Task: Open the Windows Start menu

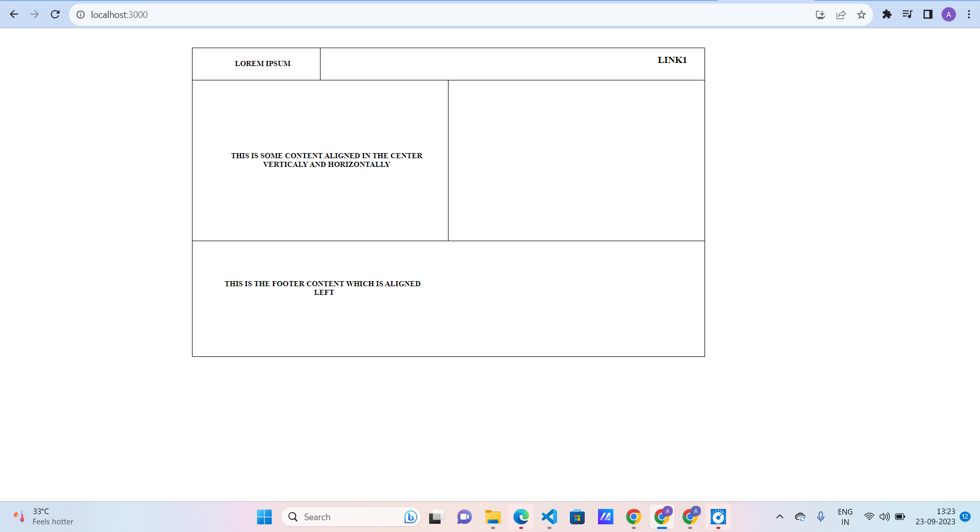Action: pos(264,517)
